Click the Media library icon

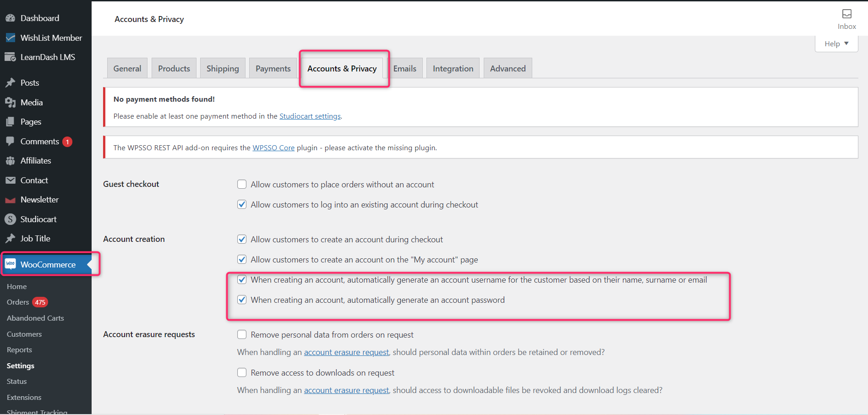pyautogui.click(x=10, y=103)
